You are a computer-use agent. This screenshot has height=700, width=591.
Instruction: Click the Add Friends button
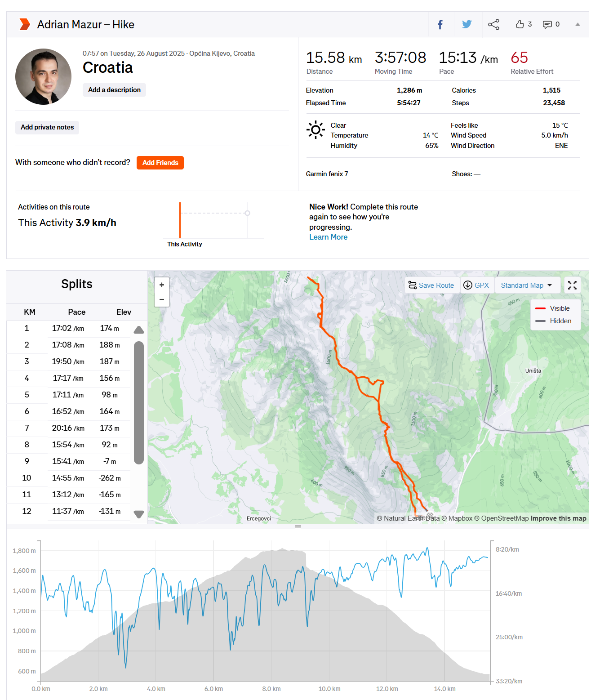[160, 163]
